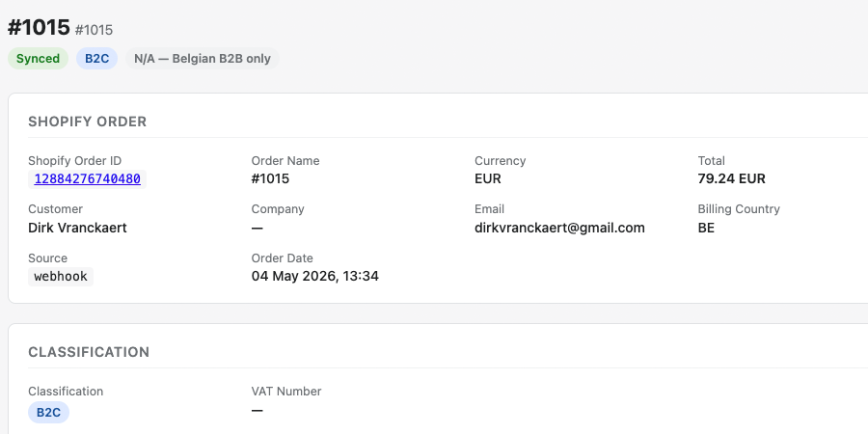Click the email dirkvranckaert@gmail.com
The height and width of the screenshot is (434, 868).
point(559,228)
